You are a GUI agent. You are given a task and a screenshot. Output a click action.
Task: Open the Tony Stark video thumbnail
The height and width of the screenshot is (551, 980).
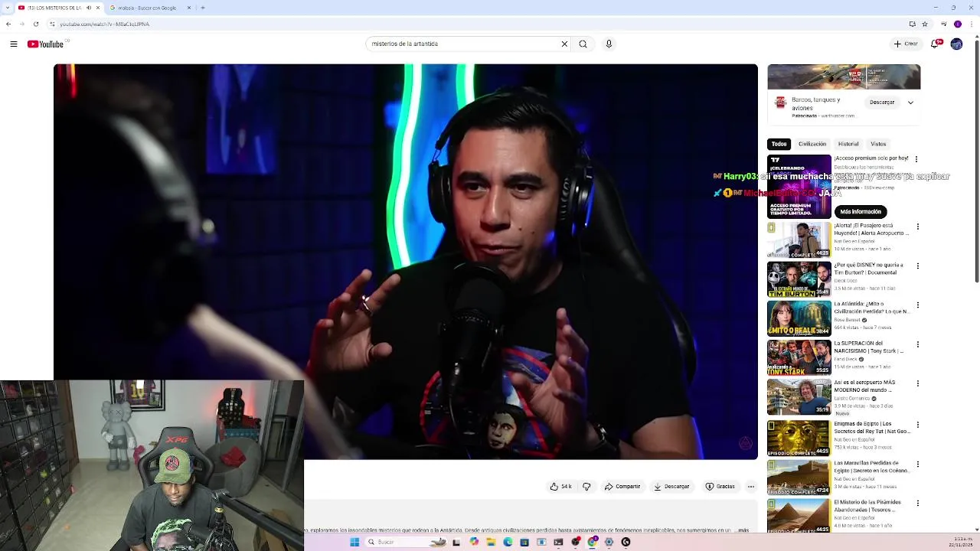pos(799,358)
